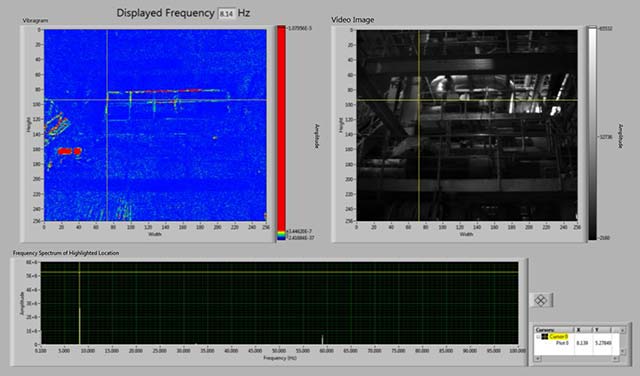
Task: Click the Video Image ramp bottom value label
Action: (x=606, y=238)
